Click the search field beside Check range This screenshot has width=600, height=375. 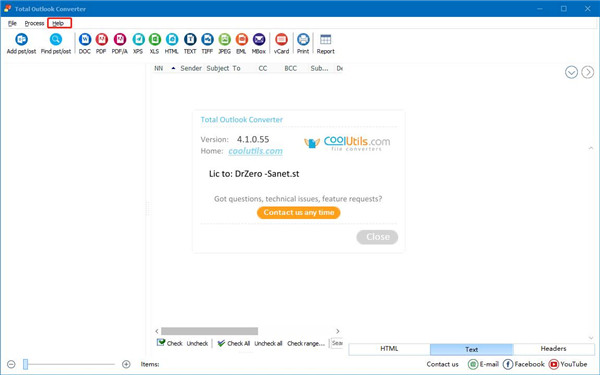click(x=337, y=343)
